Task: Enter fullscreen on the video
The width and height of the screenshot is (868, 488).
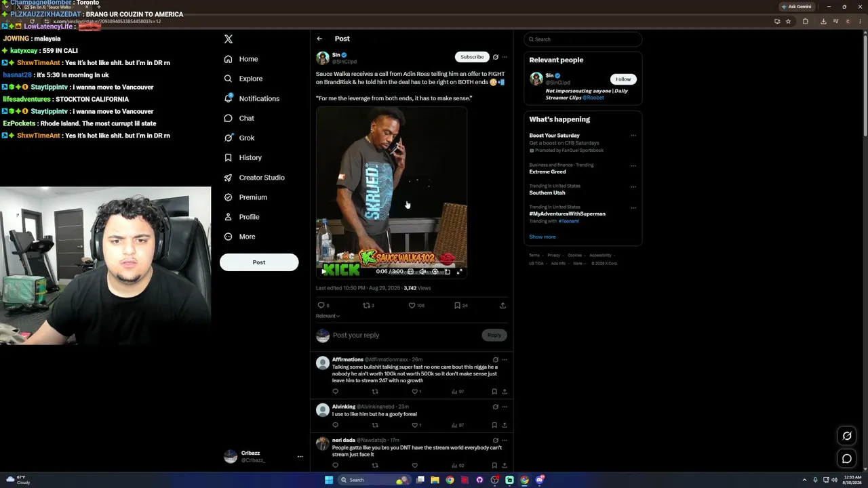Action: coord(459,272)
